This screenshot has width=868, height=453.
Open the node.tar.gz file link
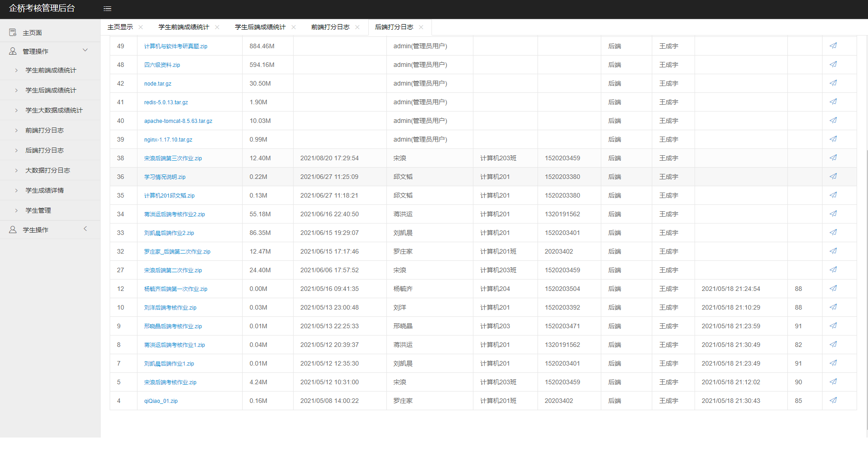(x=158, y=84)
